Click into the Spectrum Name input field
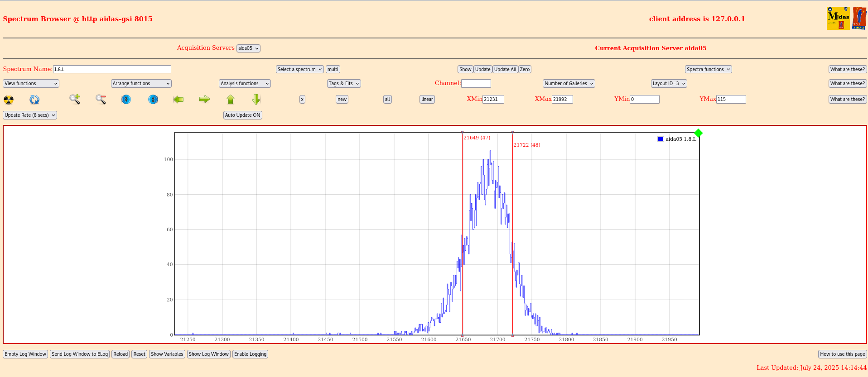Image resolution: width=868 pixels, height=377 pixels. (x=112, y=69)
